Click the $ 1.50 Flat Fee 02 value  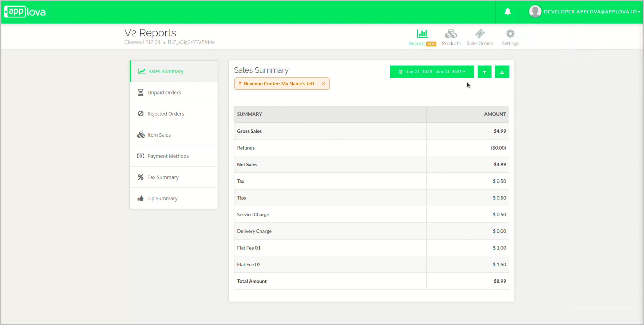point(499,265)
